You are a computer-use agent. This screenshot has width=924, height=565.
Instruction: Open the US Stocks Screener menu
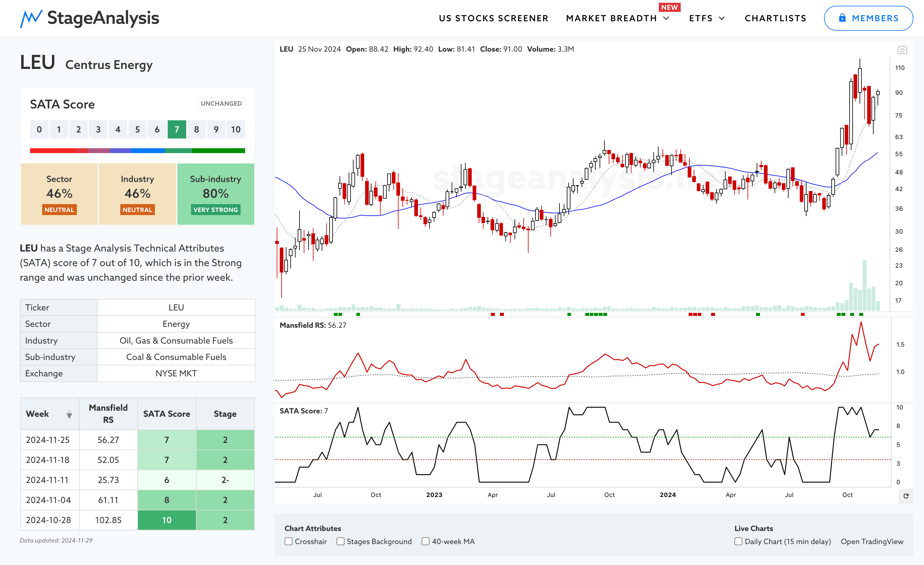click(494, 18)
